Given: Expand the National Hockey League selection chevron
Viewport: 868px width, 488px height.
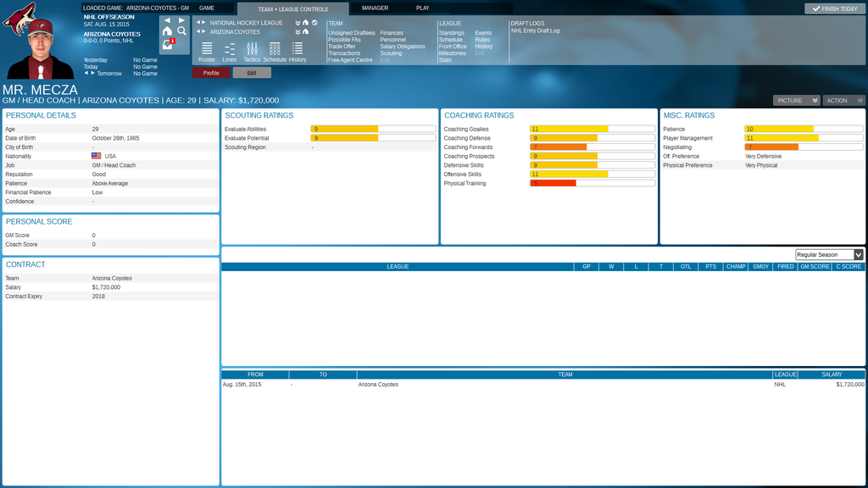Looking at the screenshot, I should tap(298, 23).
